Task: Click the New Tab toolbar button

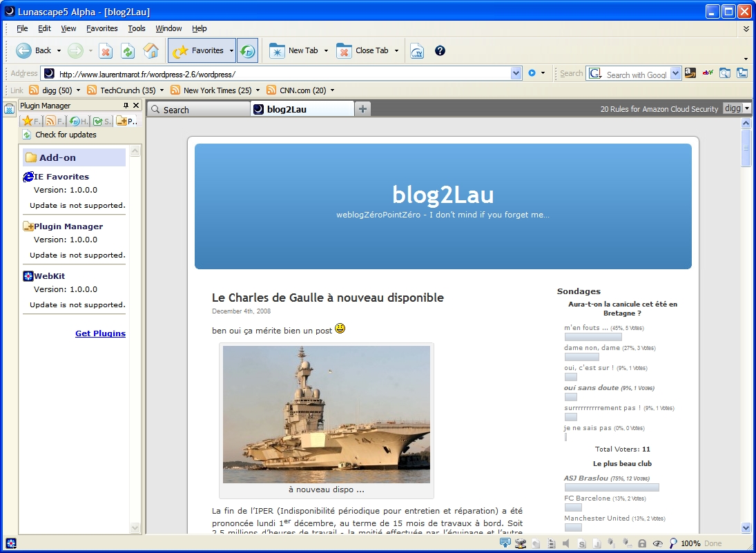Action: pos(293,50)
